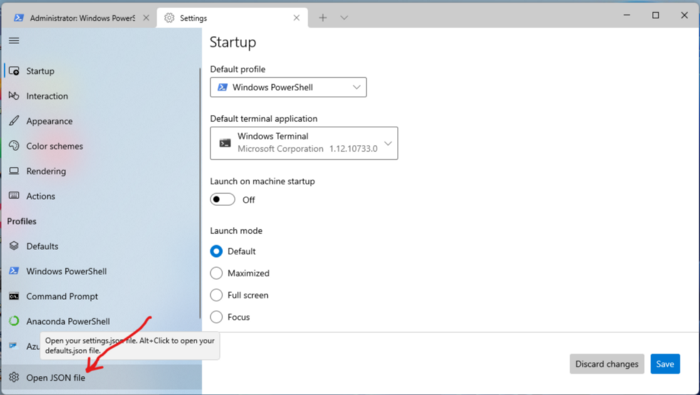Go to the Interaction settings page
Image resolution: width=700 pixels, height=395 pixels.
pyautogui.click(x=101, y=96)
